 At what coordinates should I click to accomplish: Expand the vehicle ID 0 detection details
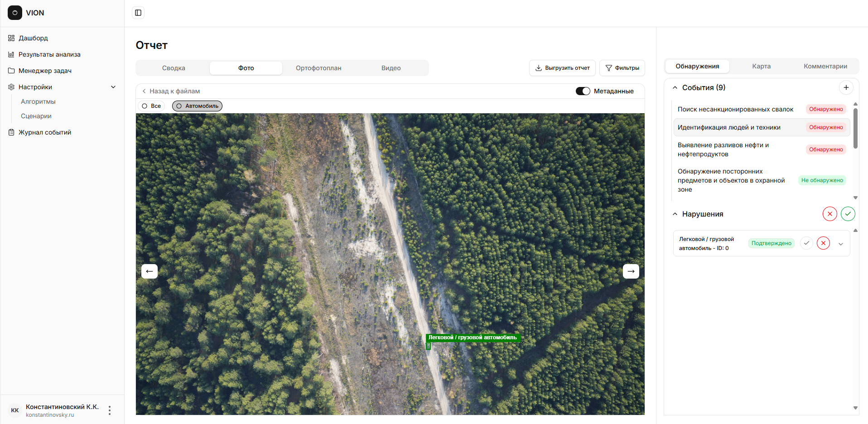point(841,244)
